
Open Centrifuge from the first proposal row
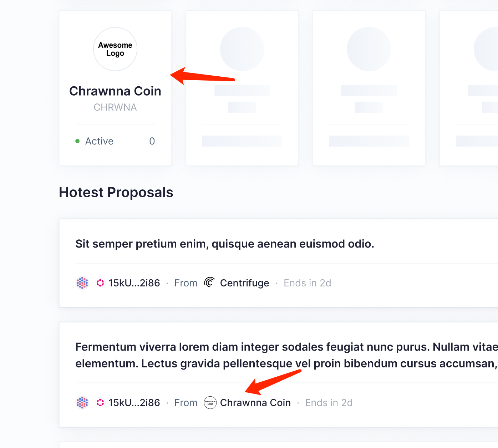pyautogui.click(x=244, y=282)
